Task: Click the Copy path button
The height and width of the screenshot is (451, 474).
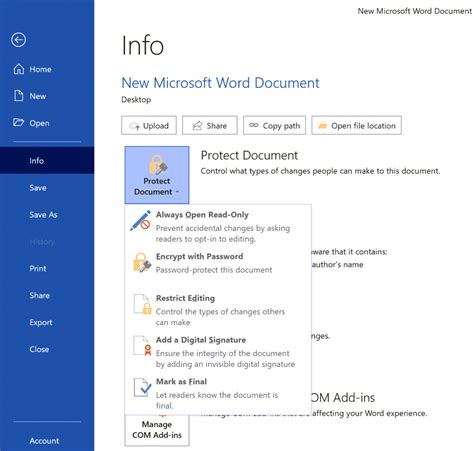Action: click(274, 125)
